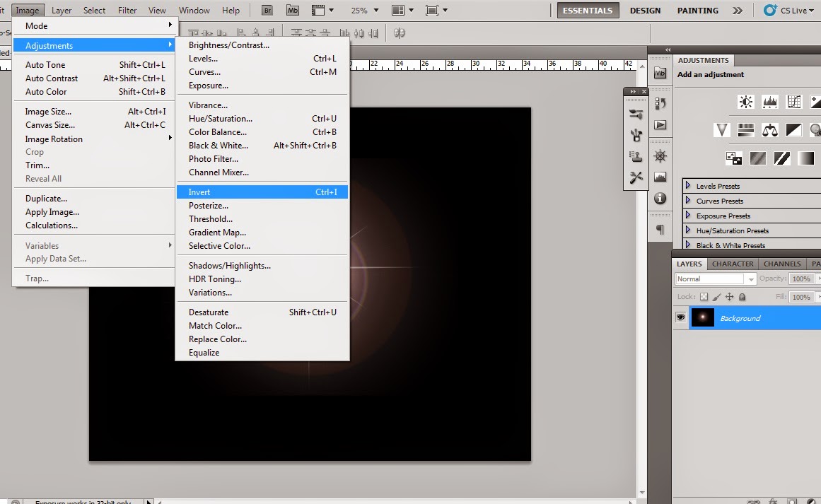The image size is (821, 504).
Task: Expand Curves Presets list
Action: [x=688, y=201]
